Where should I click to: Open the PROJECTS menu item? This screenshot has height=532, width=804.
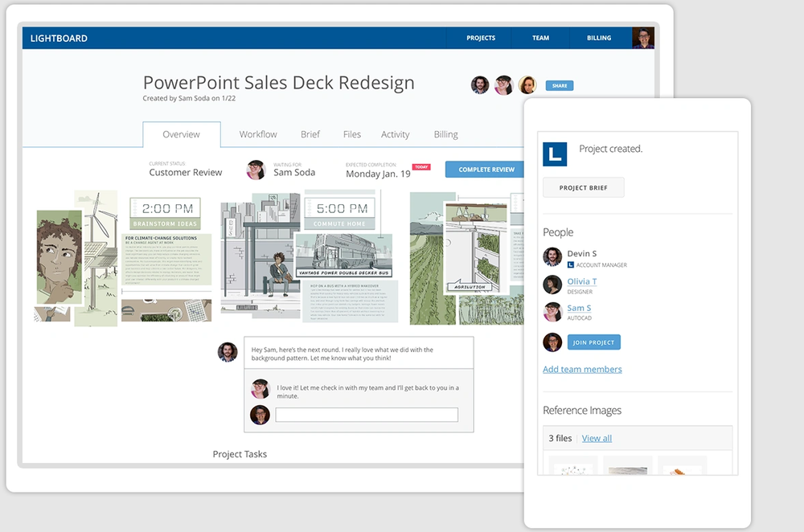click(x=481, y=38)
